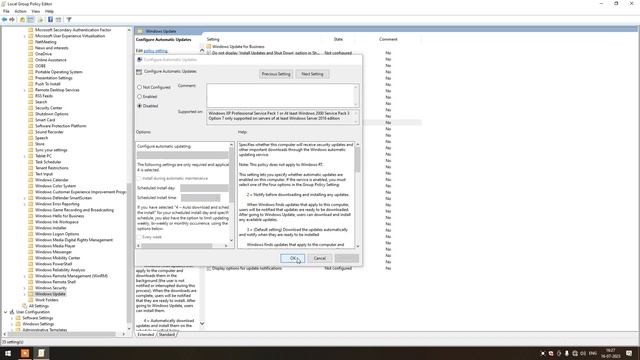Expand Microsoft User Experience Virtualization node
Image resolution: width=640 pixels, height=360 pixels.
pos(24,36)
